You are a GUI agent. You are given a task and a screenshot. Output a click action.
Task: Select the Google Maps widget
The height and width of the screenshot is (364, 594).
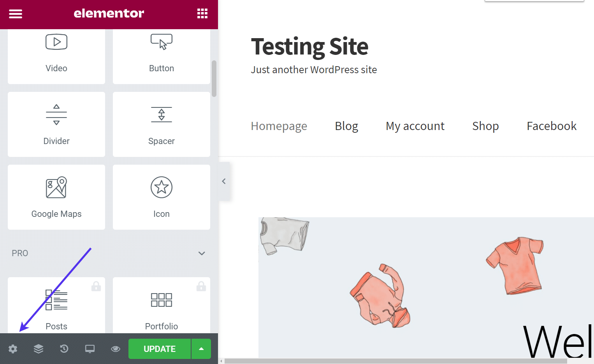[x=56, y=197]
